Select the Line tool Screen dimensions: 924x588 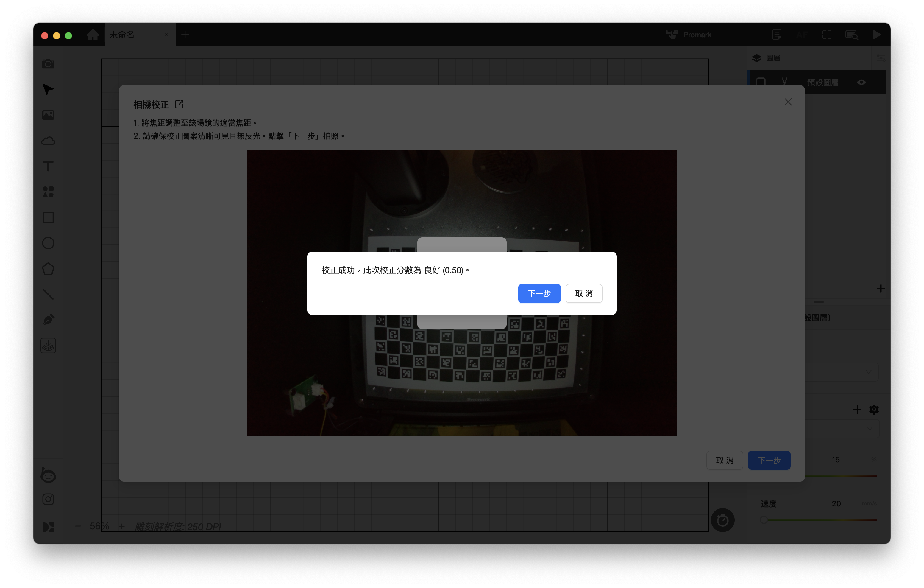48,294
